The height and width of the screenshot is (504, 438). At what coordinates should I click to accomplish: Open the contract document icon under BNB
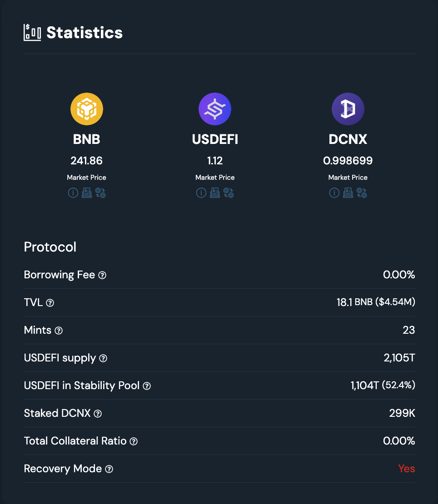pyautogui.click(x=86, y=193)
